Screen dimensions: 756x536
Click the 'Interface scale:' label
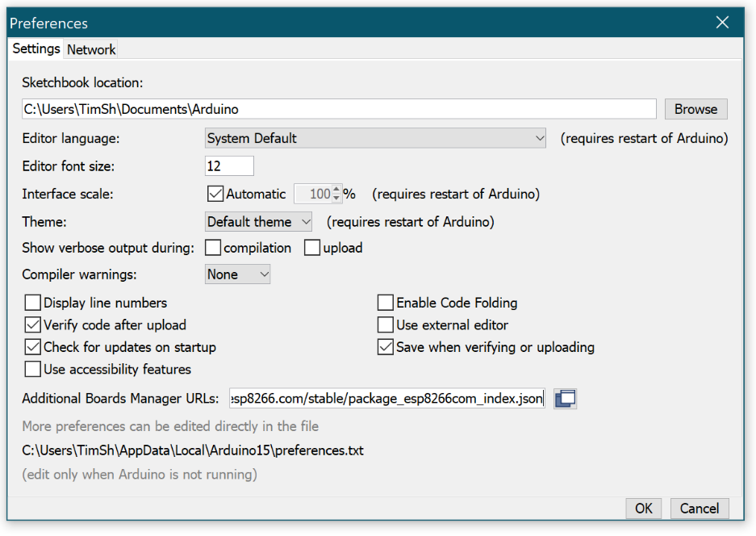(x=68, y=195)
